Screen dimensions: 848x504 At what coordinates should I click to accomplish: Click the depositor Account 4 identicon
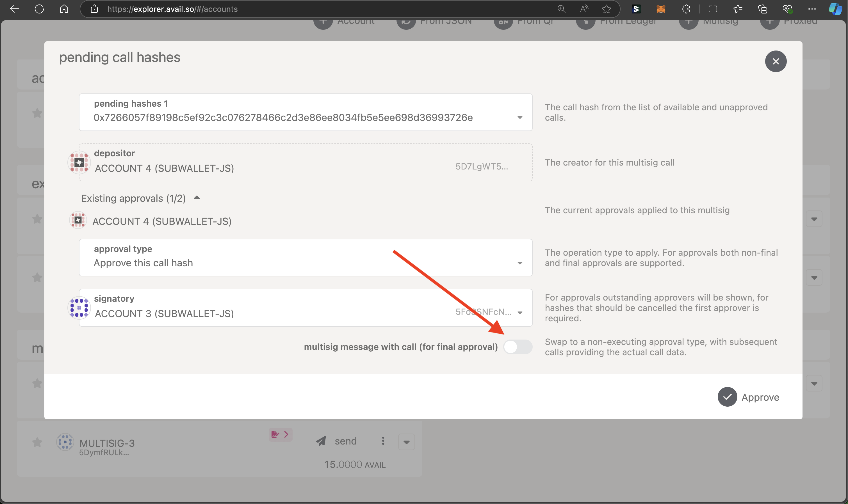tap(79, 162)
